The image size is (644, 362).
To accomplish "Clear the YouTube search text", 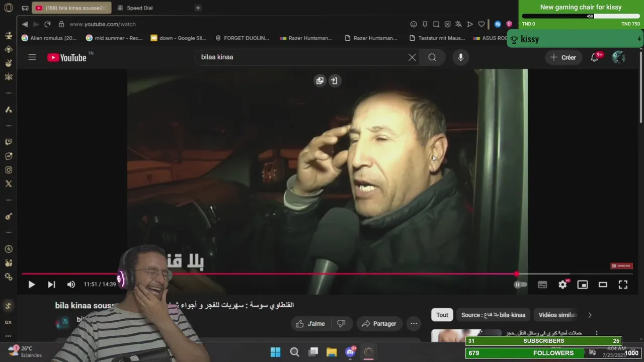I will 412,57.
